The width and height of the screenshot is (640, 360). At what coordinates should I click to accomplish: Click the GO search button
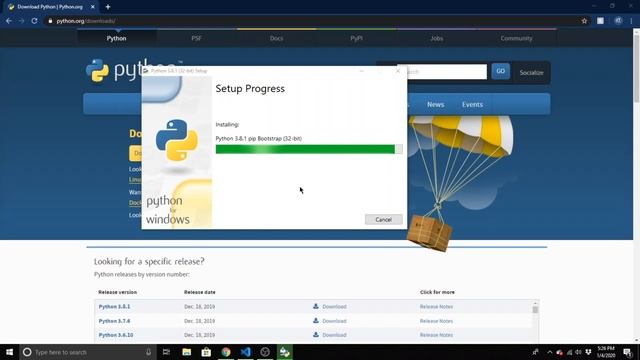coord(500,71)
